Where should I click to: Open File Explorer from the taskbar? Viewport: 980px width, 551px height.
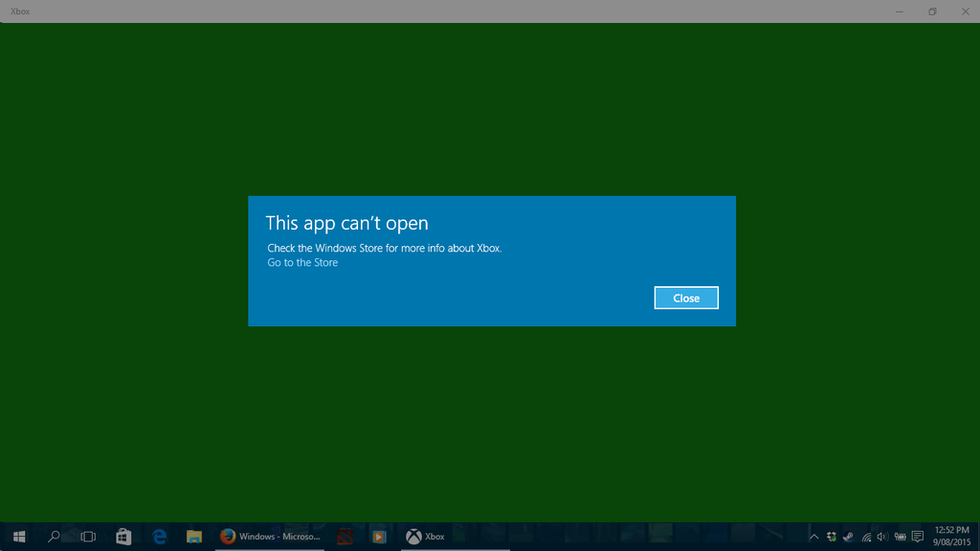(x=194, y=537)
